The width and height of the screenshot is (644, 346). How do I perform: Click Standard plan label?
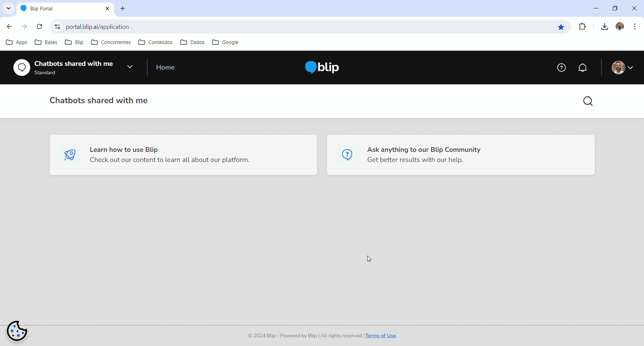tap(45, 73)
